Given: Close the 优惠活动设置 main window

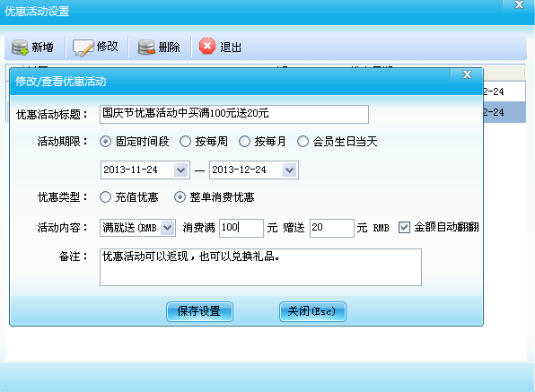Looking at the screenshot, I should click(x=519, y=4).
